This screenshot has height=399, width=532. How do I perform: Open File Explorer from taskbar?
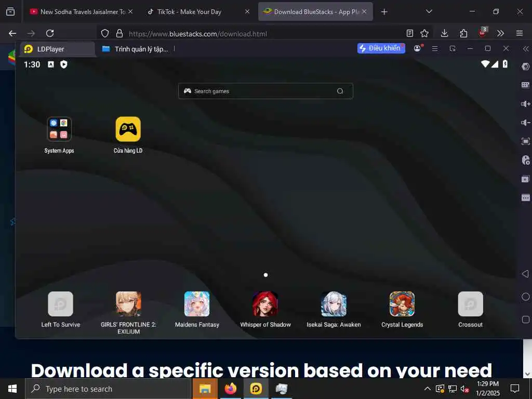(205, 389)
